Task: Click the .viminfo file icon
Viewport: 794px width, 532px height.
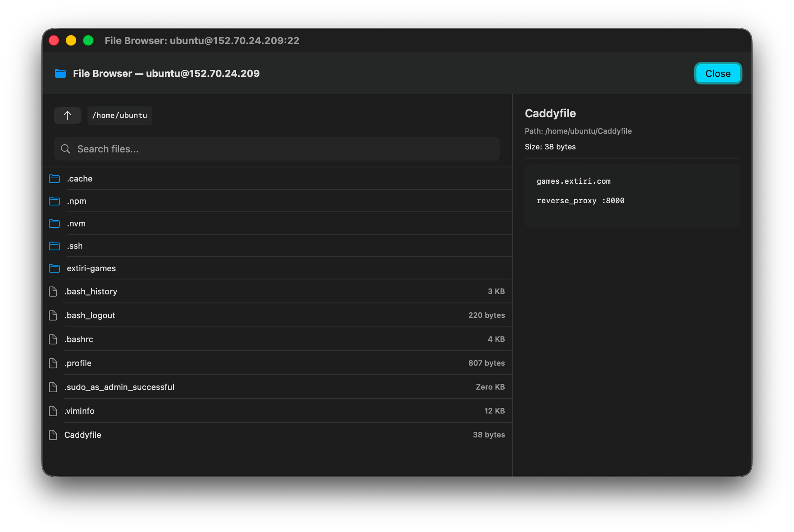Action: click(x=53, y=411)
